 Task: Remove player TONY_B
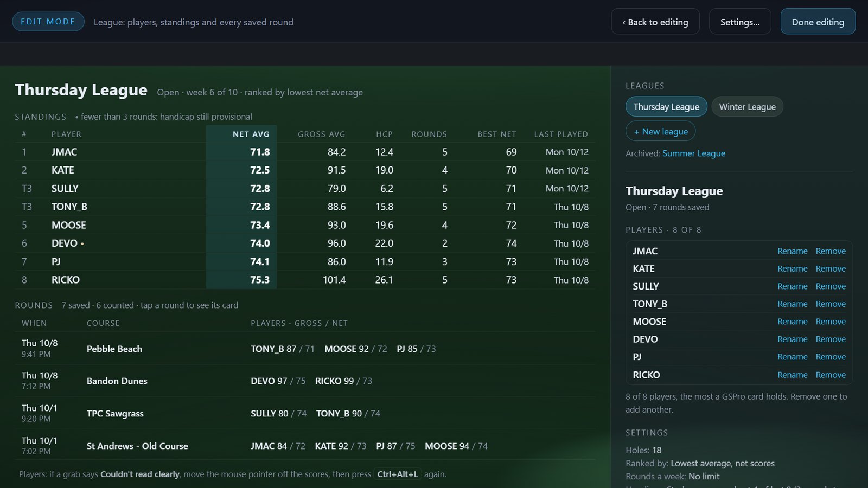click(x=831, y=304)
